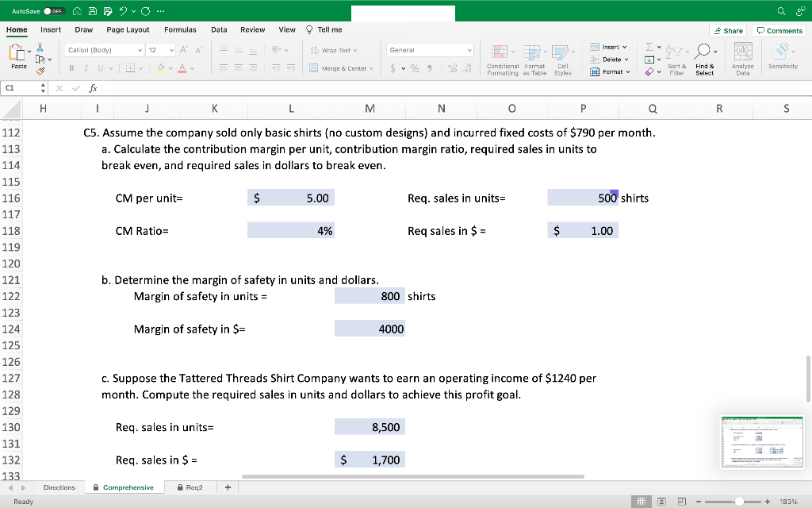The image size is (812, 508).
Task: Click the Top Align icon
Action: pos(223,50)
